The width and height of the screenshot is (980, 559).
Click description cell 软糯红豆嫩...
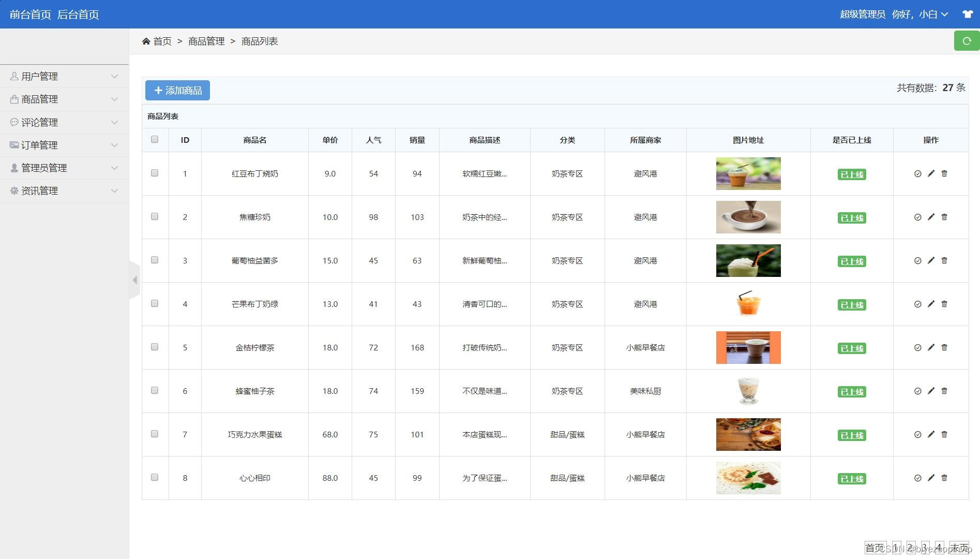pos(485,173)
